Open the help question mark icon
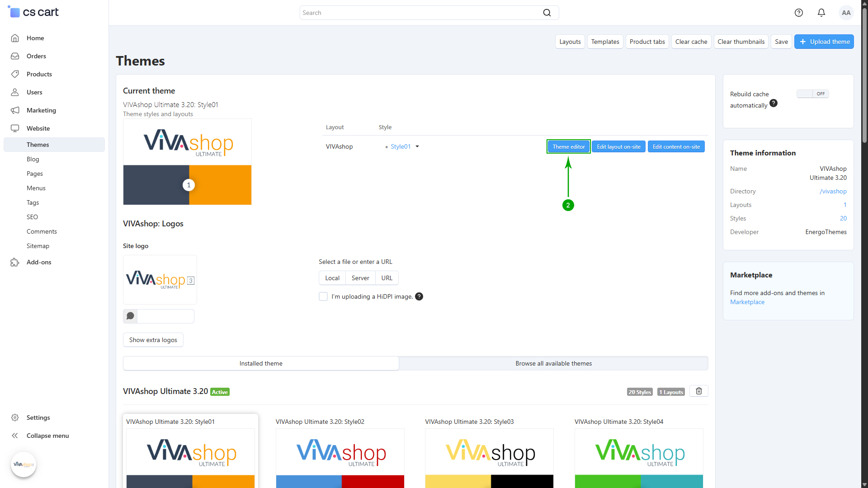 pyautogui.click(x=799, y=13)
